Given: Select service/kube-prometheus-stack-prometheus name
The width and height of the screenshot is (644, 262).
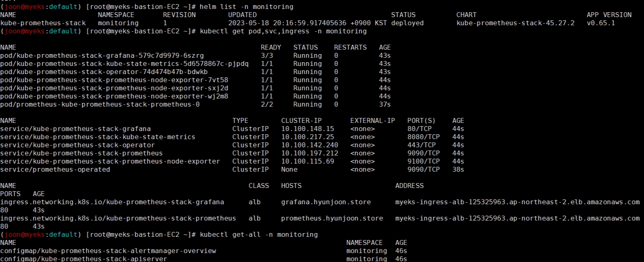Looking at the screenshot, I should click(81, 153).
